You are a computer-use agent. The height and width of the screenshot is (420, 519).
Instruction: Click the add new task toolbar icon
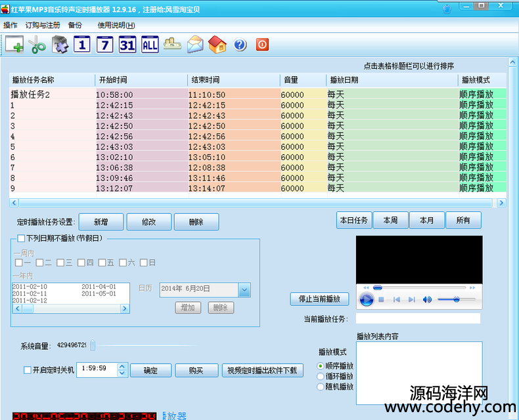(x=14, y=45)
